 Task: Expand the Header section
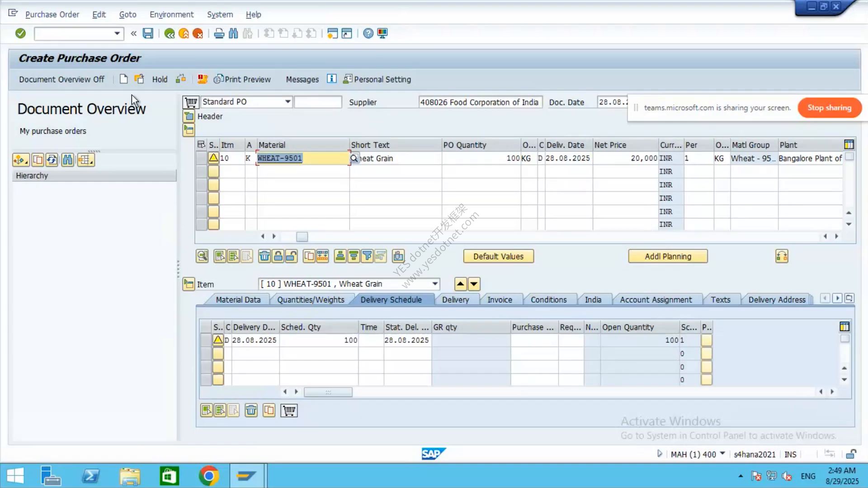(189, 116)
